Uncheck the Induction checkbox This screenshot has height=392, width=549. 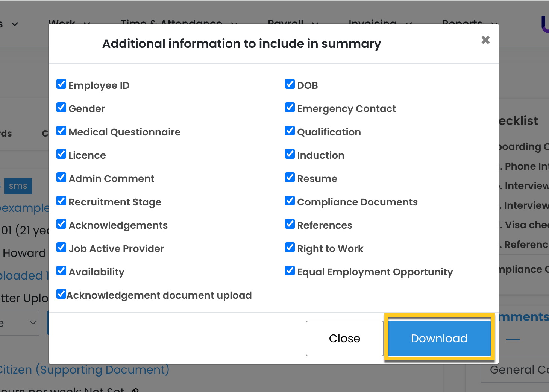coord(290,154)
